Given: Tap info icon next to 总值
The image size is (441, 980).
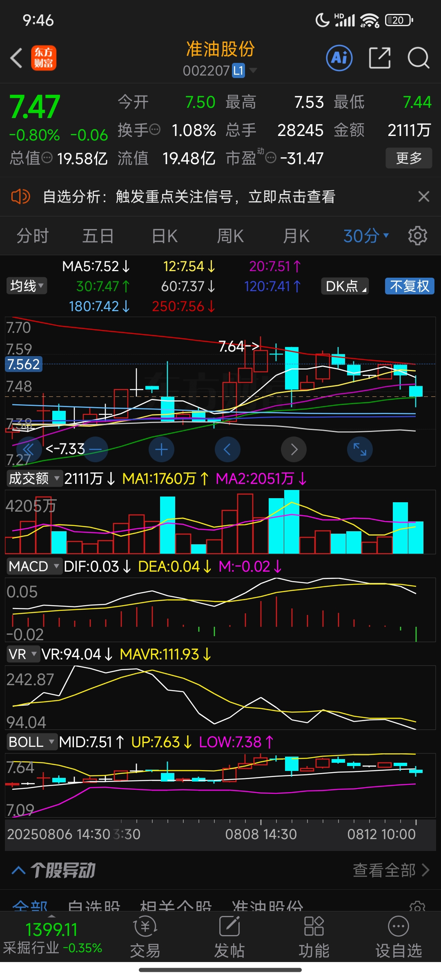Looking at the screenshot, I should pyautogui.click(x=47, y=158).
